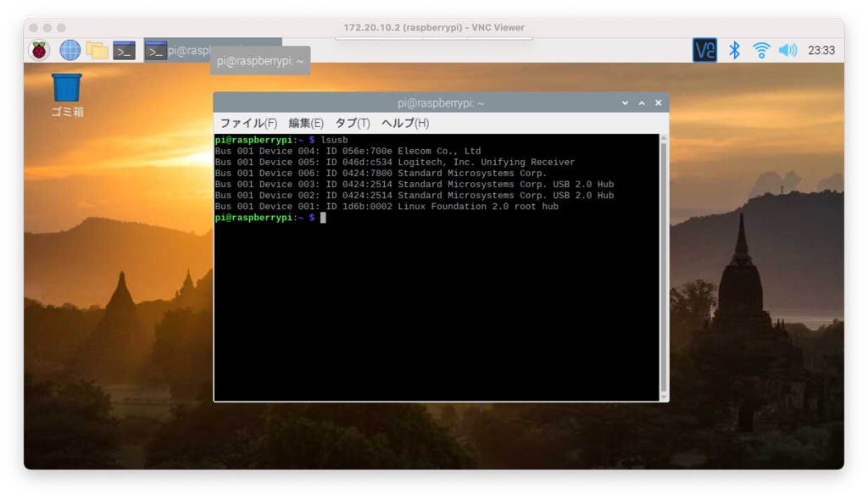Image resolution: width=868 pixels, height=499 pixels.
Task: Click the volume speaker icon
Action: point(787,50)
